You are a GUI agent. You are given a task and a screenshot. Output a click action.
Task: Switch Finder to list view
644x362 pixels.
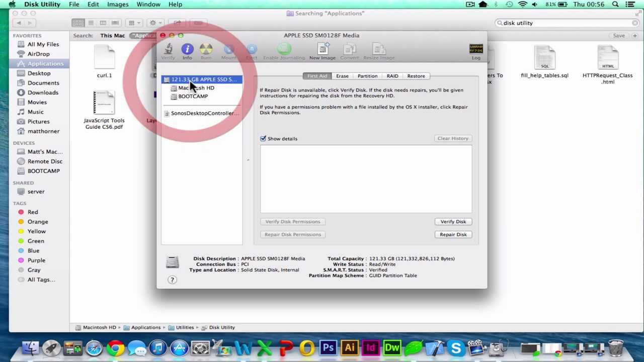(x=91, y=23)
